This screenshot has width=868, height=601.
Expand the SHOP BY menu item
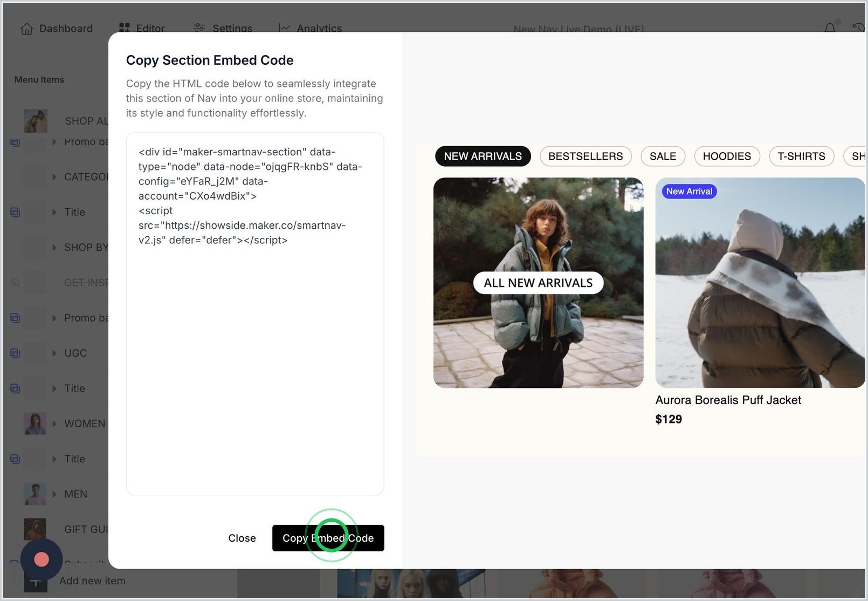coord(54,248)
